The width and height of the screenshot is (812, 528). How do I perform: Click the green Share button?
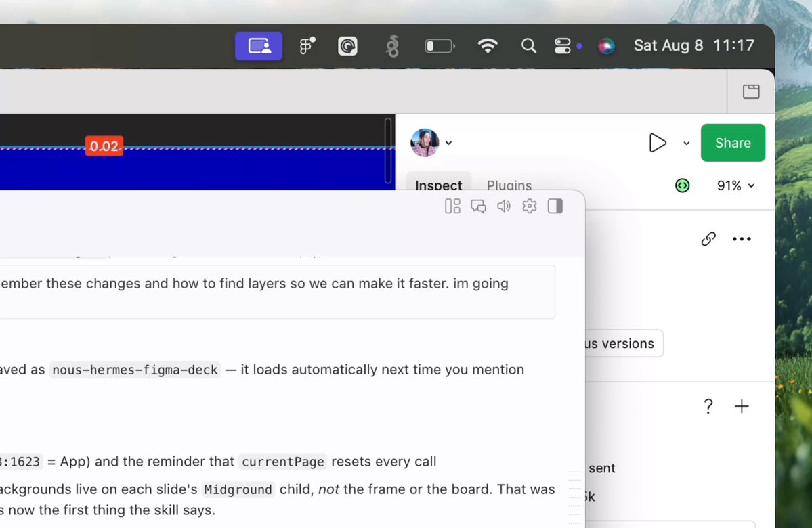pyautogui.click(x=733, y=143)
